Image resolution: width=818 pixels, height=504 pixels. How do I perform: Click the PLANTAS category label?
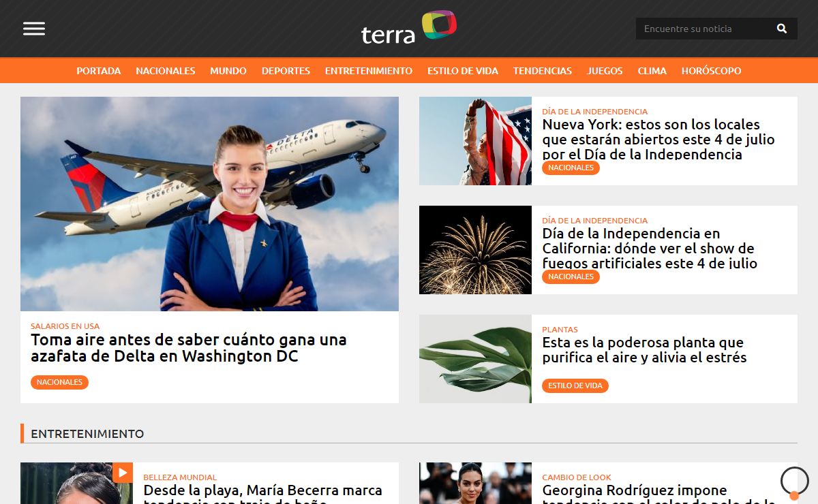pyautogui.click(x=560, y=330)
